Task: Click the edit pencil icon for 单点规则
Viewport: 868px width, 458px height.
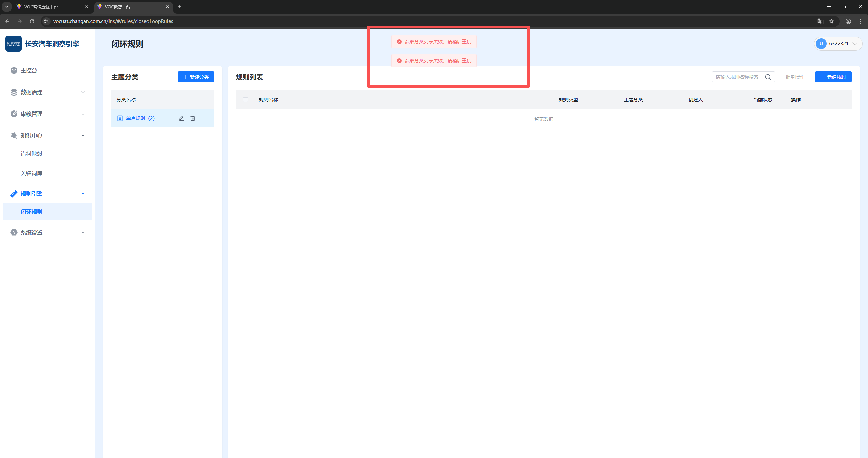Action: pos(181,118)
